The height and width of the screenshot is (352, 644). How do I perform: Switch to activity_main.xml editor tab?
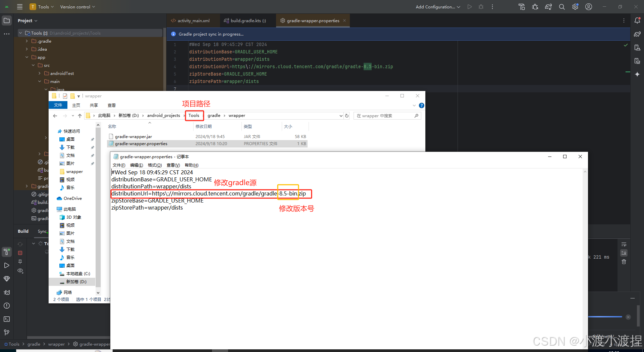[x=191, y=20]
